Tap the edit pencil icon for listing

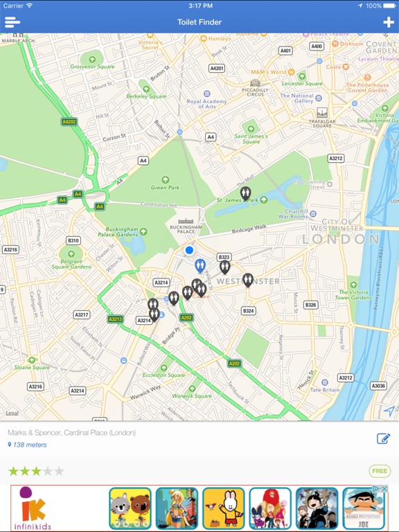pos(383,438)
